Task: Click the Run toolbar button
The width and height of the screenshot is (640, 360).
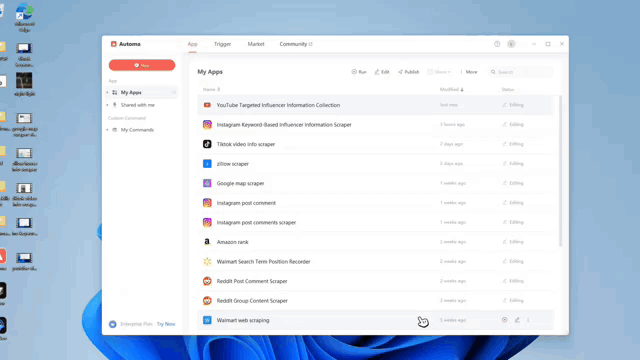Action: point(359,72)
